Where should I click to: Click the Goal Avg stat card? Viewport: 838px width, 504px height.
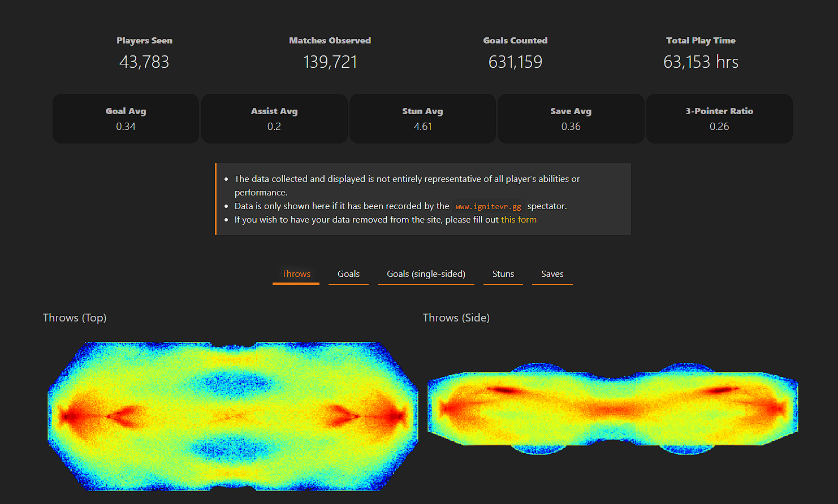126,119
